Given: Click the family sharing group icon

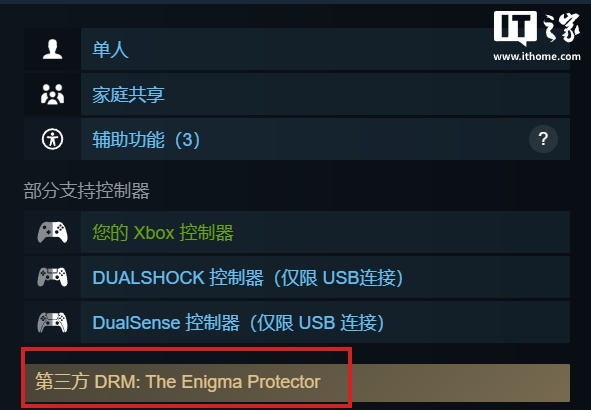Looking at the screenshot, I should 52,94.
